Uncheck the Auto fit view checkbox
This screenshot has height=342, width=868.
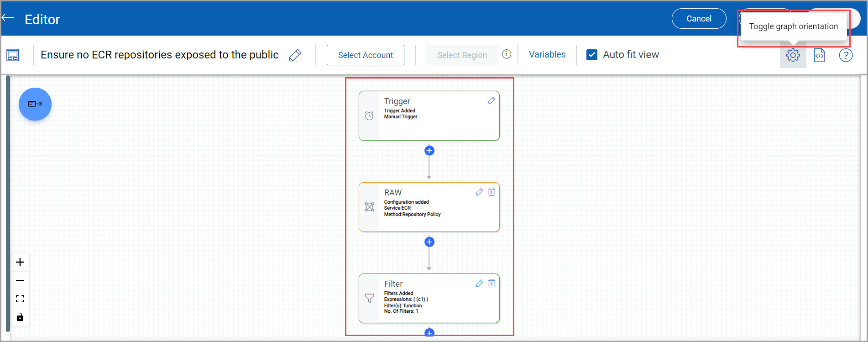pyautogui.click(x=592, y=55)
